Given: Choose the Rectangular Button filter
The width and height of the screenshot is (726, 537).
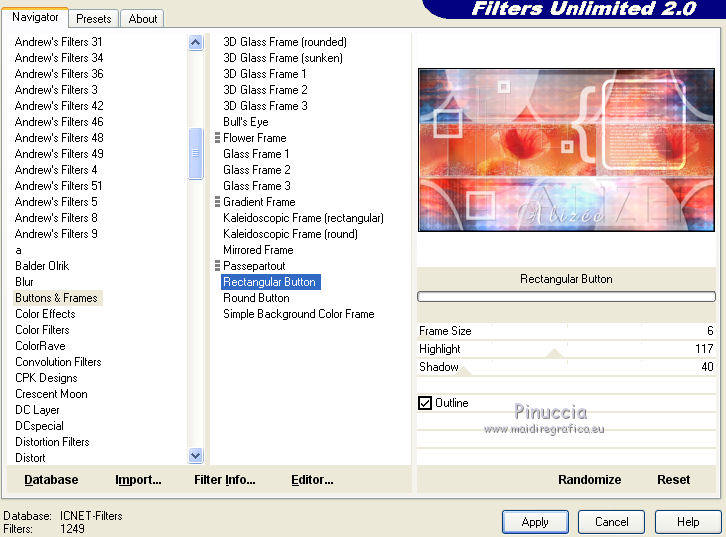Looking at the screenshot, I should pos(270,282).
